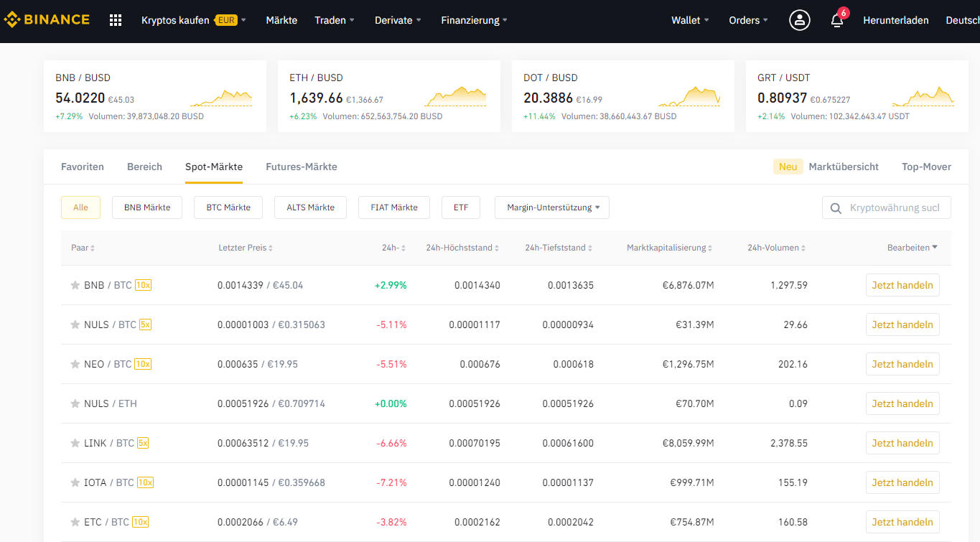Expand the Orders menu
The width and height of the screenshot is (980, 542).
pos(749,20)
